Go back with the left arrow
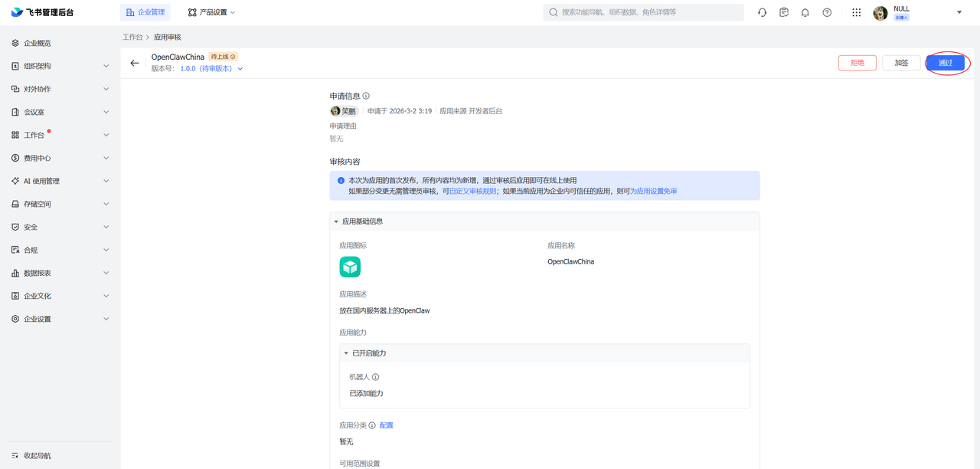 (x=135, y=63)
